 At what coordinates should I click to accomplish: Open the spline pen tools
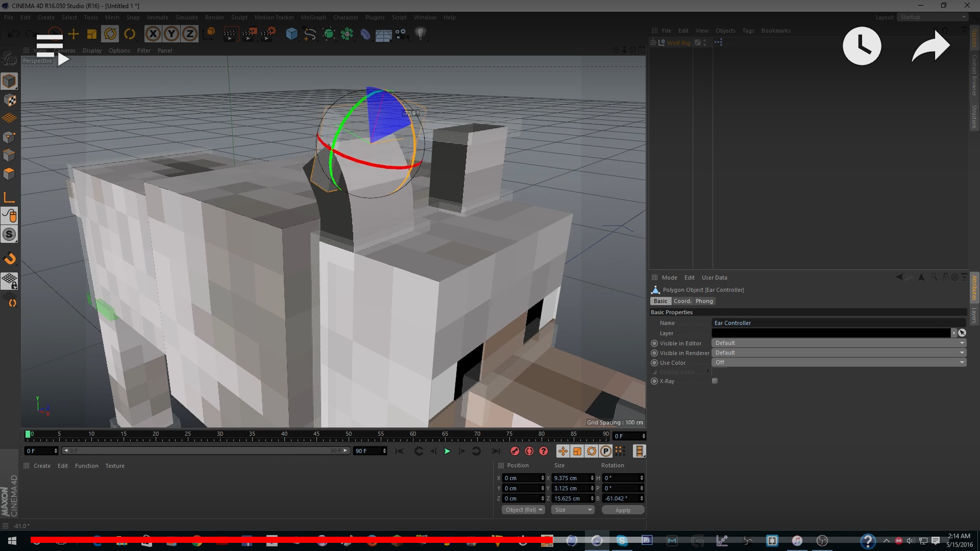(310, 34)
